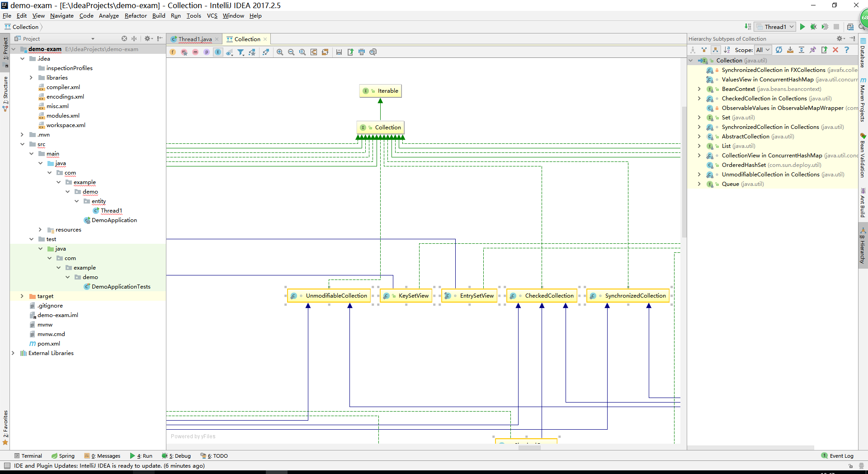Open the Analyze menu

[109, 16]
